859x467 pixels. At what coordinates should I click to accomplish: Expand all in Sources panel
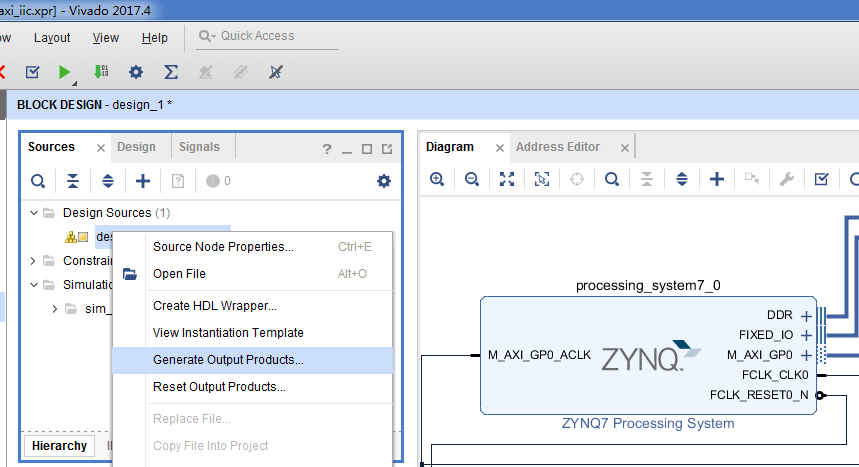108,181
